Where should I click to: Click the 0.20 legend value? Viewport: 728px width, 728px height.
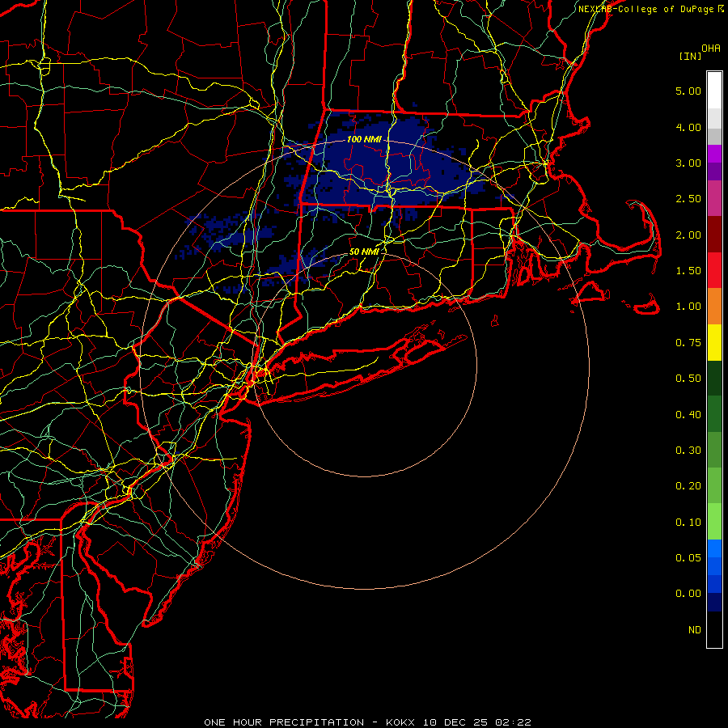click(688, 486)
